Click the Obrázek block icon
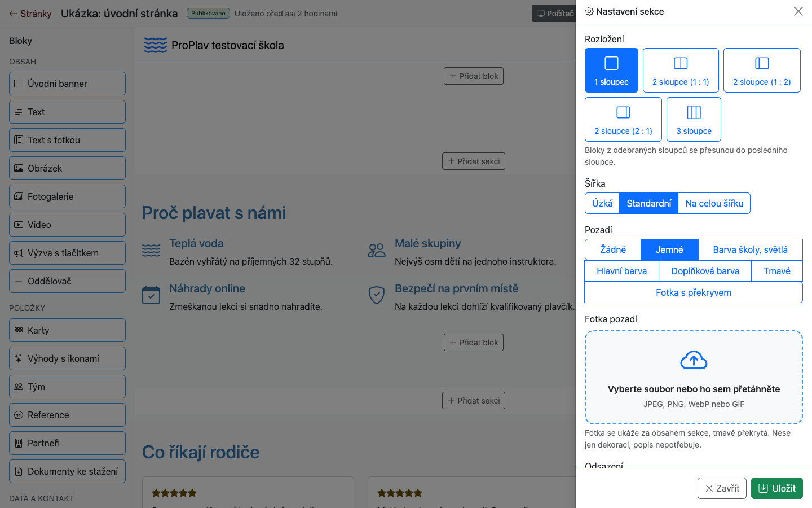The image size is (812, 508). (19, 168)
